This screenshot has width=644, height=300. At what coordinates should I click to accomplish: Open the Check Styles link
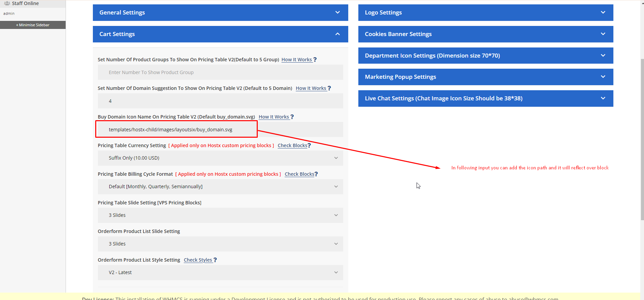tap(198, 260)
